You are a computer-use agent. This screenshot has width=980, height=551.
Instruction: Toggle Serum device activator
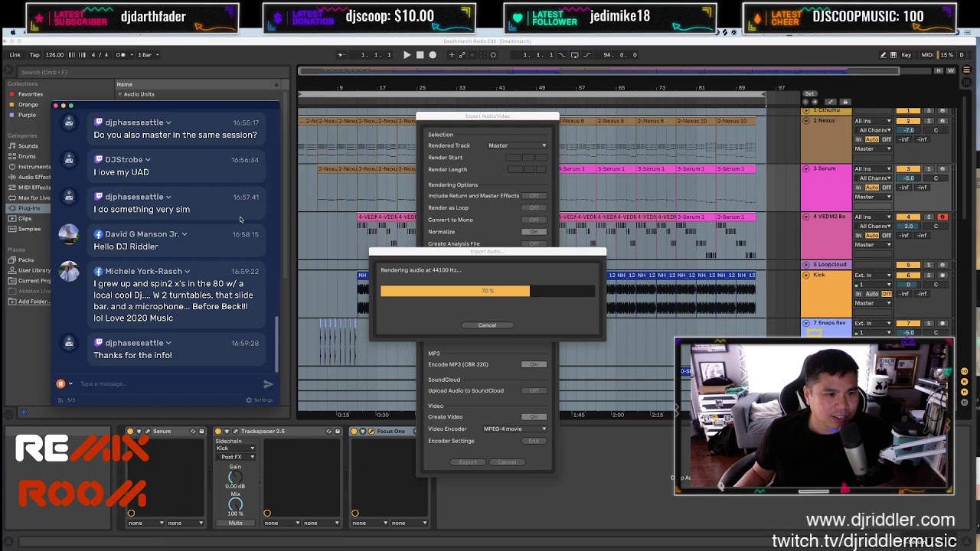[130, 432]
